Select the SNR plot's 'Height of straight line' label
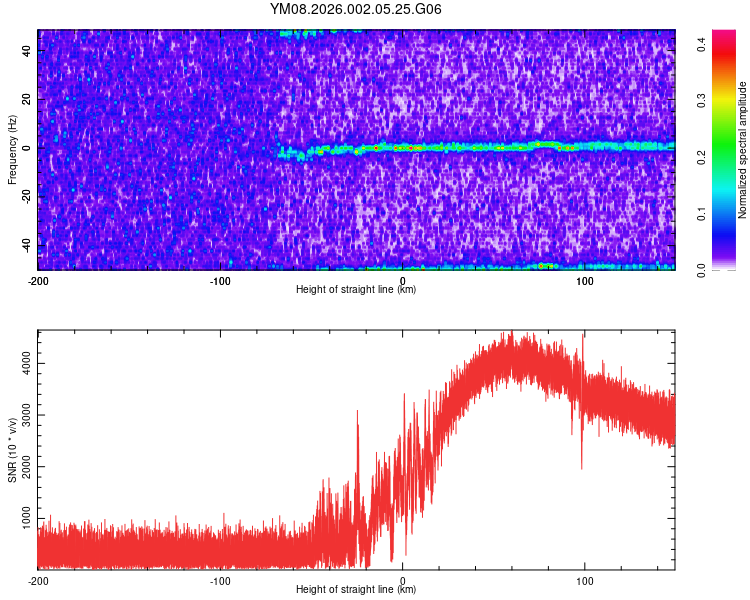Screen dimensions: 750x600 356,589
